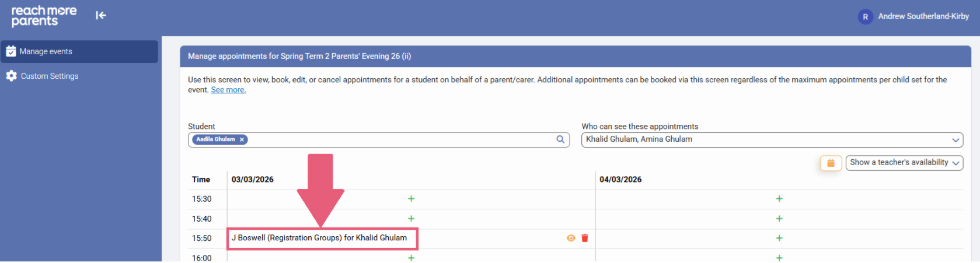Select the J Boswell appointment for Khalid Ghulam

319,239
